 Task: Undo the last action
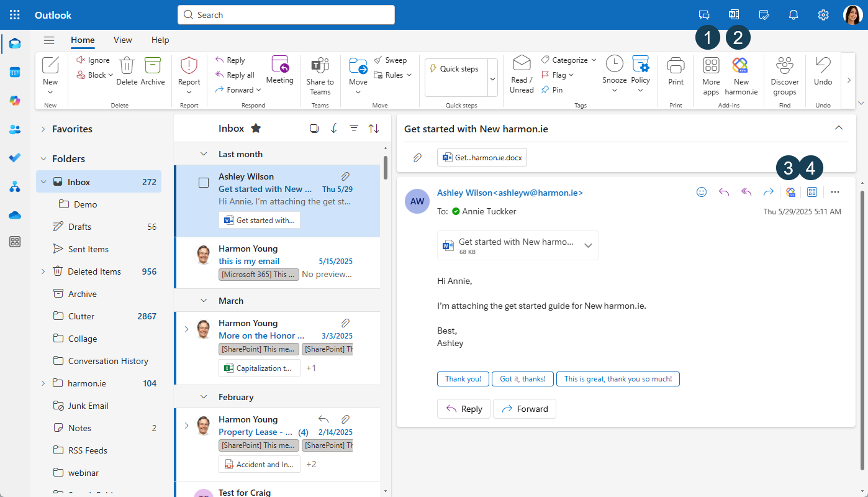point(823,71)
